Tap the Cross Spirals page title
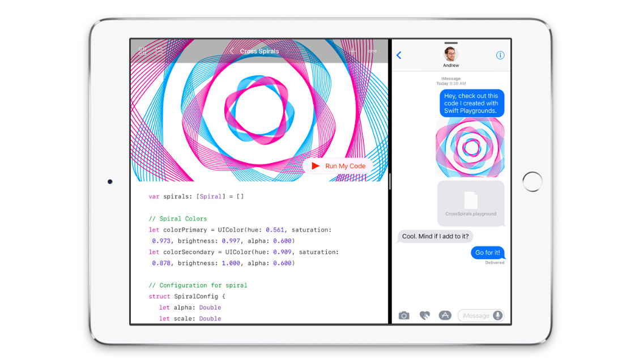622x364 pixels. [x=259, y=52]
